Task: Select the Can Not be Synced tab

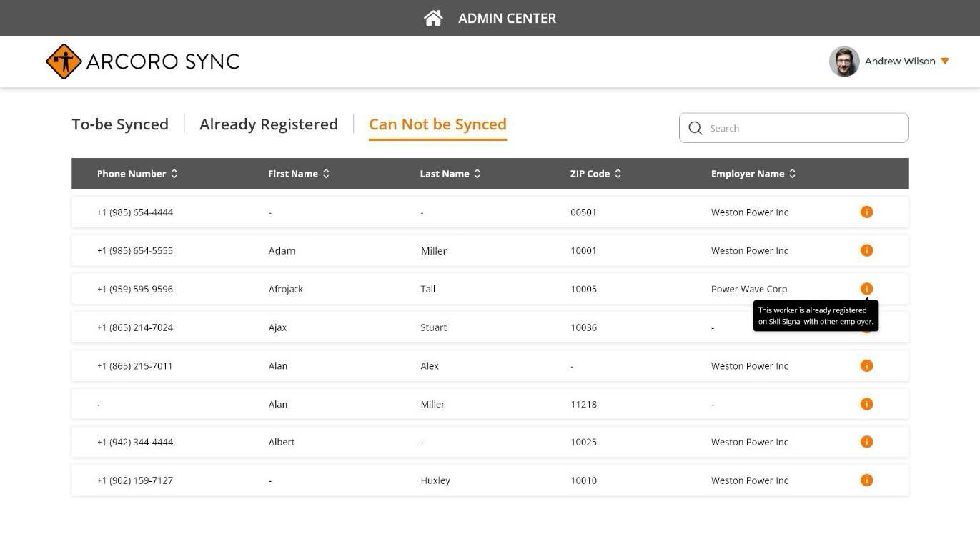Action: tap(437, 124)
